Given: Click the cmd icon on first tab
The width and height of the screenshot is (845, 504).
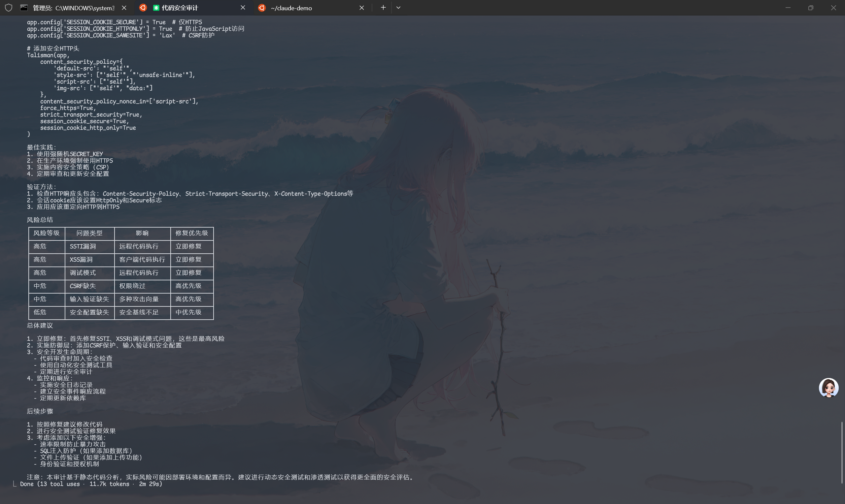Looking at the screenshot, I should point(24,8).
